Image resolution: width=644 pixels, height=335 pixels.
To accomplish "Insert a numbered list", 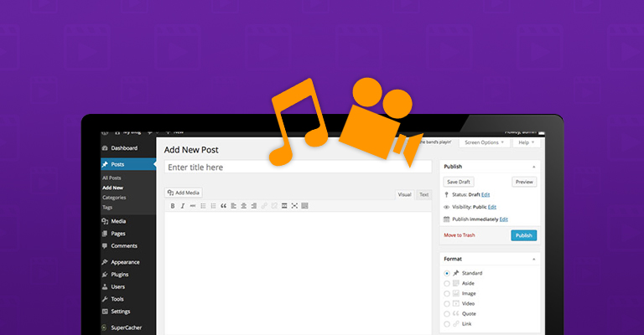I will (x=213, y=206).
